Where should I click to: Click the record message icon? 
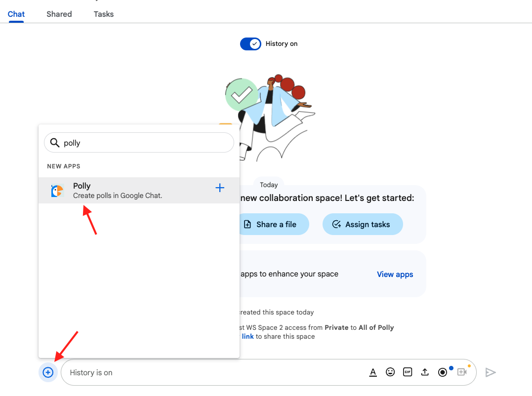point(443,372)
